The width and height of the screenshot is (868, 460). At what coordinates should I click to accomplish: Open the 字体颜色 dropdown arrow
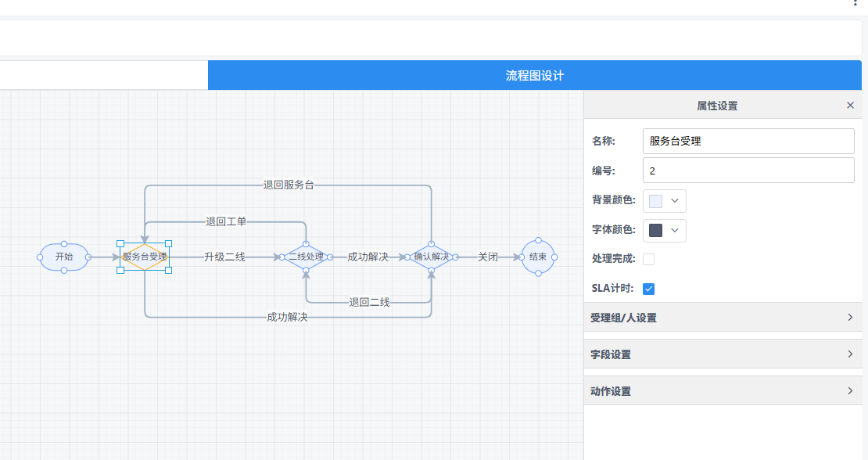(x=675, y=230)
